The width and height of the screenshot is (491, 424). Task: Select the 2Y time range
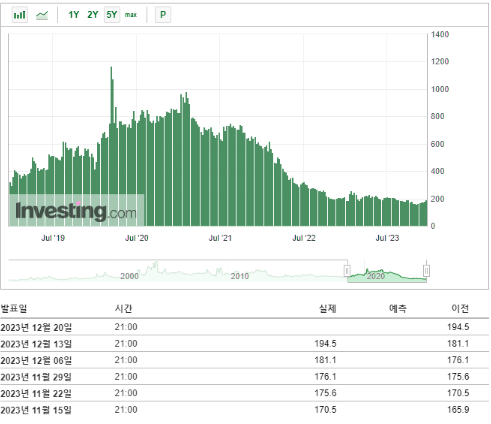click(93, 15)
